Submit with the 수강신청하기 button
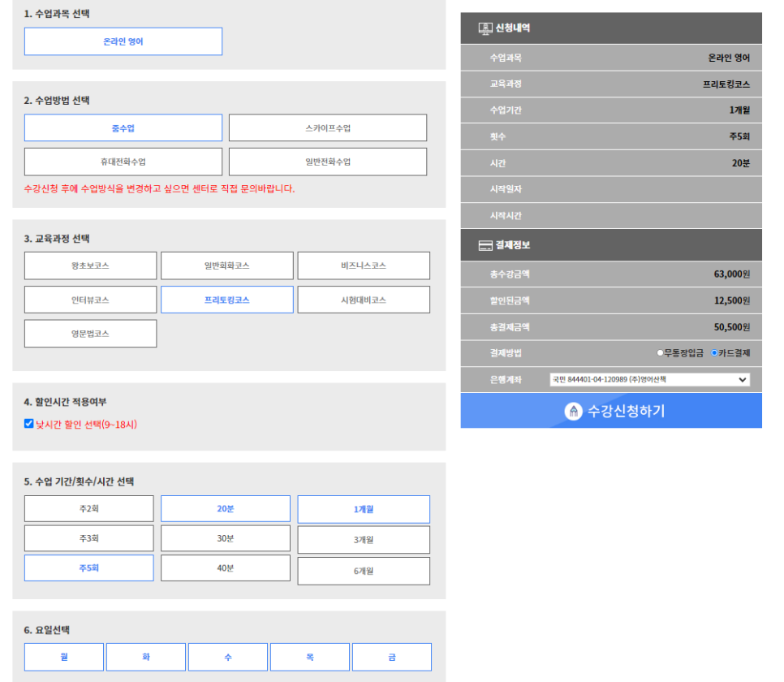The image size is (784, 682). tap(611, 411)
